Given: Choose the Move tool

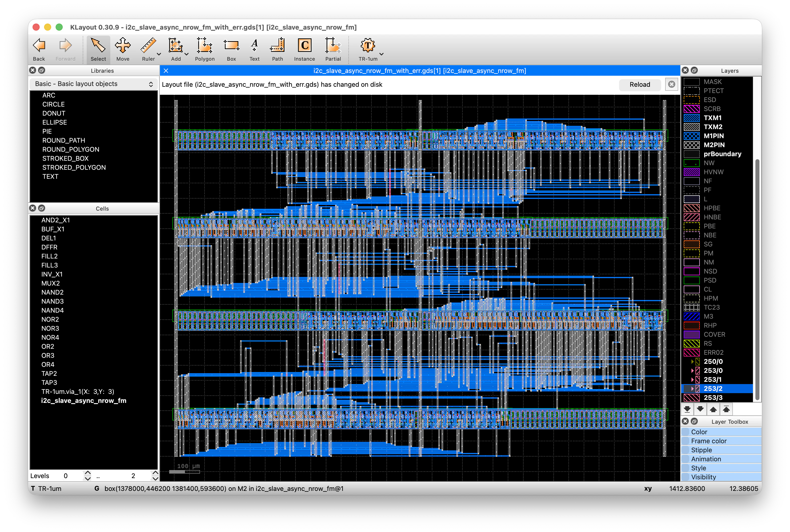Looking at the screenshot, I should pos(123,49).
